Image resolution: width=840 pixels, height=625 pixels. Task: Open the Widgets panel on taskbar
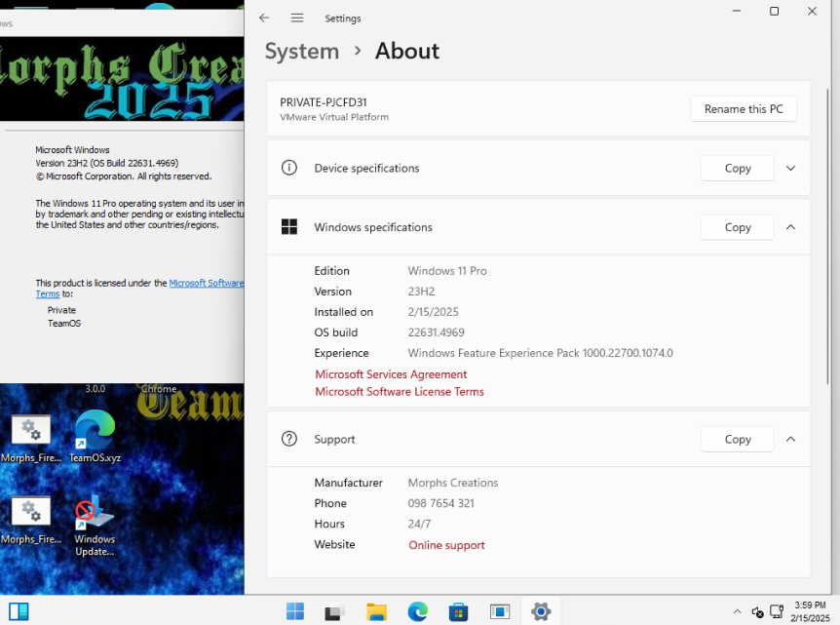[19, 611]
